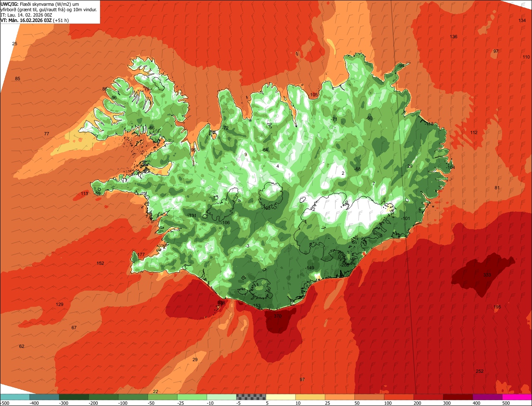Click the map value -72 in northwest Iceland
Viewport: 532px width, 406px height.
click(225, 128)
